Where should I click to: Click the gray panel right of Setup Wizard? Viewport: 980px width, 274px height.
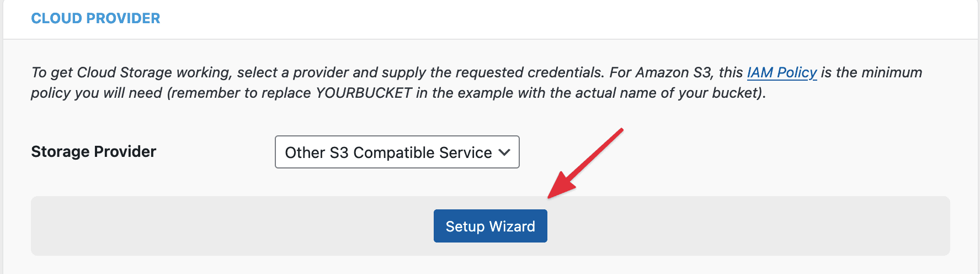coord(745,226)
